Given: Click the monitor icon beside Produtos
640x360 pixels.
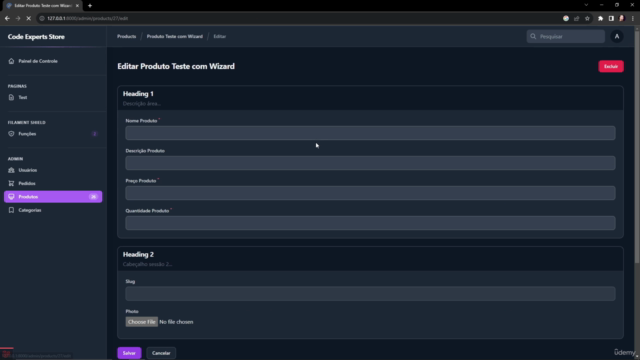Looking at the screenshot, I should click(x=11, y=197).
